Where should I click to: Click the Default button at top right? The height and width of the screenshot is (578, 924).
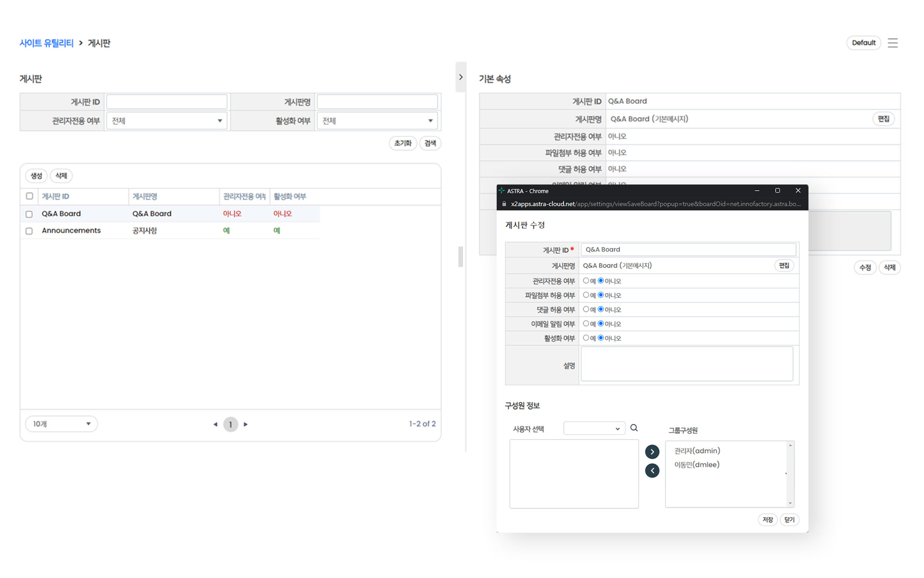pos(863,43)
